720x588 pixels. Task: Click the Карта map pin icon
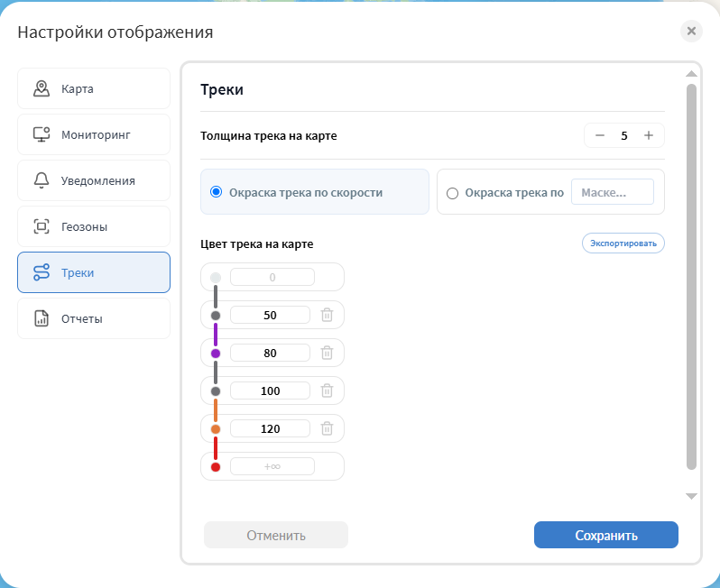42,88
